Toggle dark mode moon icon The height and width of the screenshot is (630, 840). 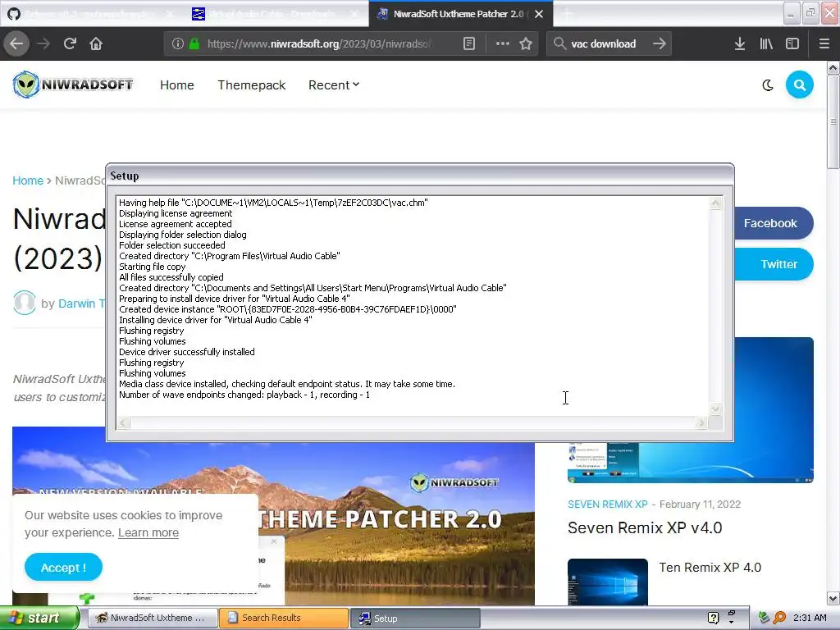(x=768, y=85)
